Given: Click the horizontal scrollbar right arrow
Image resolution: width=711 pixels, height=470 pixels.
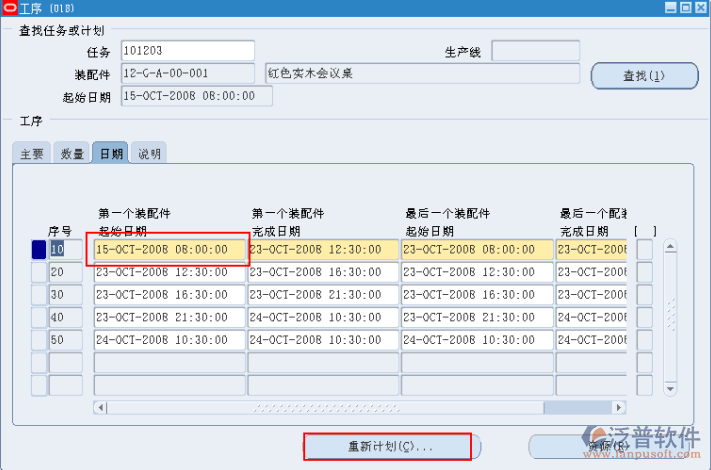Looking at the screenshot, I should 620,408.
